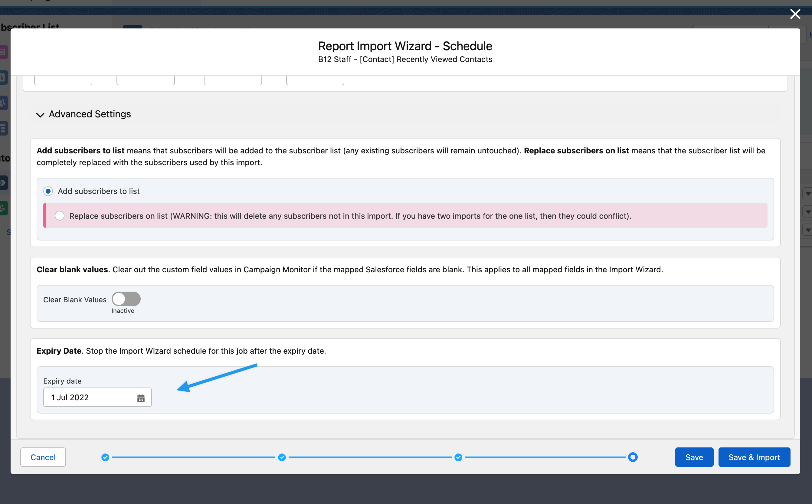Screen dimensions: 812x504
Task: Return to third completed step marker
Action: [x=458, y=457]
